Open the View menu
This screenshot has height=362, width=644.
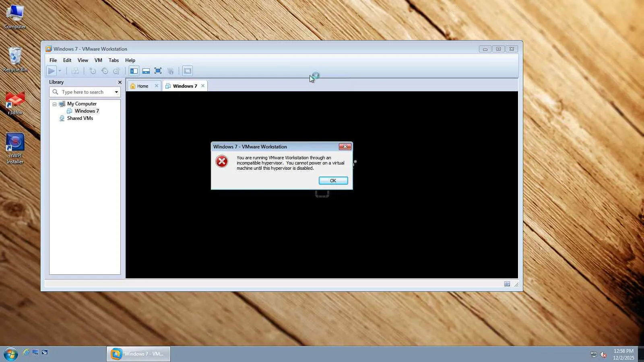click(x=83, y=60)
